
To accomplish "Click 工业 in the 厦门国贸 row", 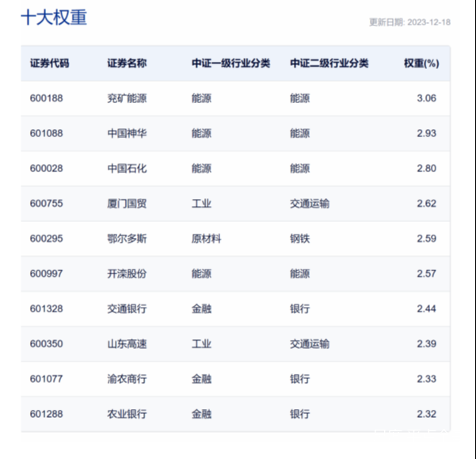I will coord(201,203).
